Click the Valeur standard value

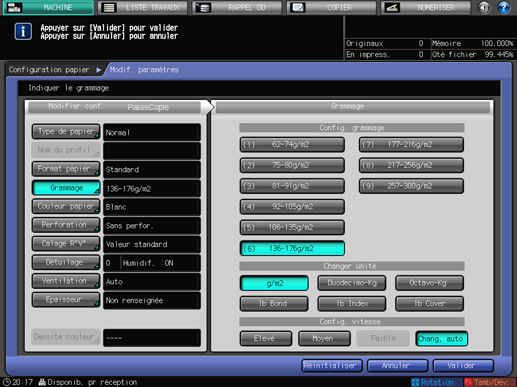pyautogui.click(x=152, y=244)
